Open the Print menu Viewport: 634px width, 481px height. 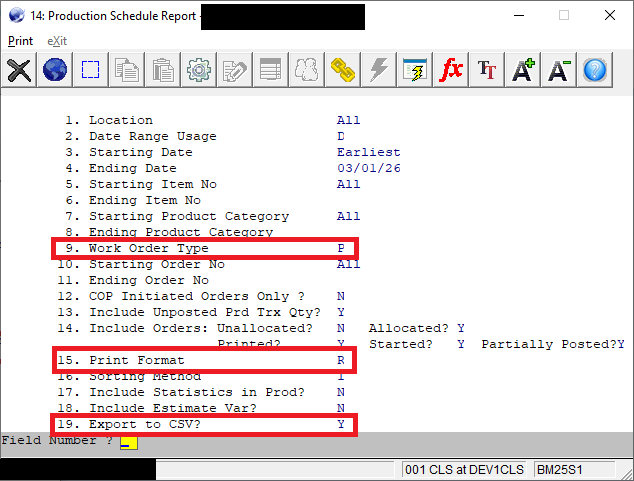(20, 41)
